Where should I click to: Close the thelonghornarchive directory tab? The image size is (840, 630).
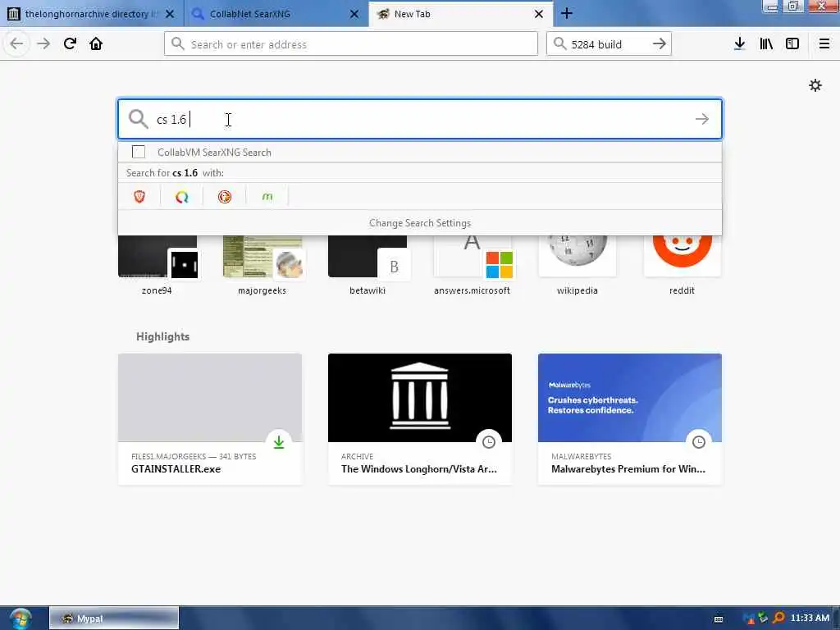[x=170, y=14]
